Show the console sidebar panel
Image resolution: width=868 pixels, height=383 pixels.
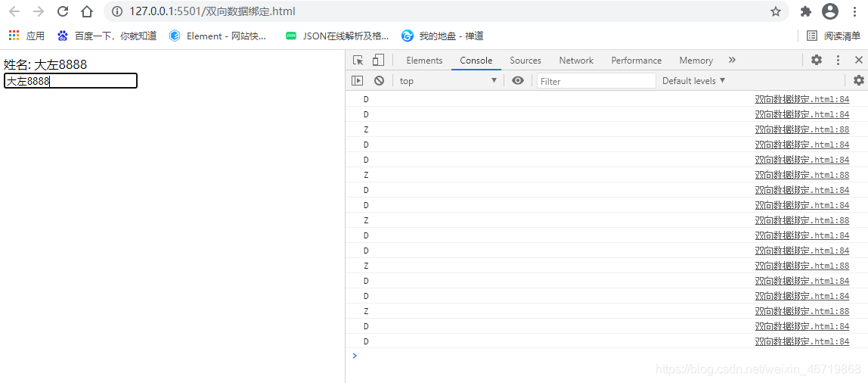point(358,81)
